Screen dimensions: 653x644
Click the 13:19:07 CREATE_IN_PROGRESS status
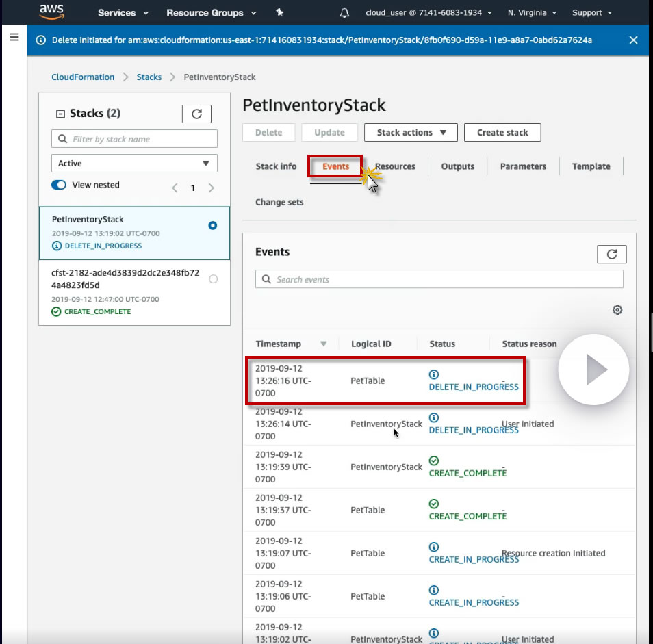[474, 560]
